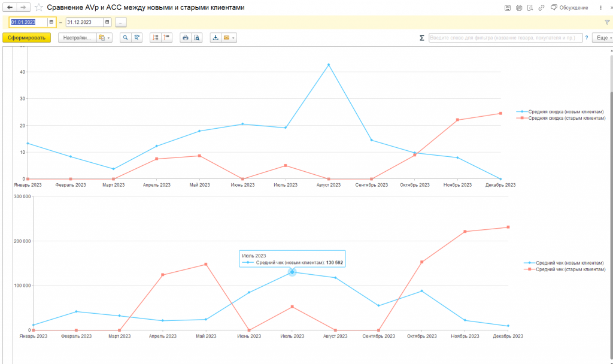
Task: Open the Еще menu
Action: pyautogui.click(x=604, y=38)
